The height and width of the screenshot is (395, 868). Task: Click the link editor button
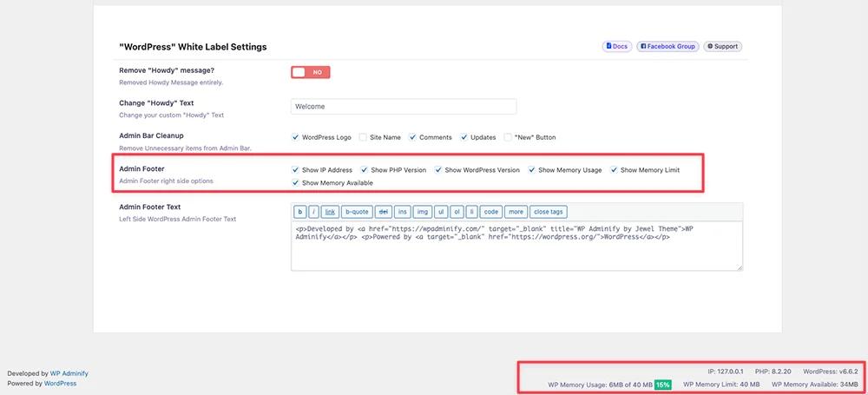(330, 212)
